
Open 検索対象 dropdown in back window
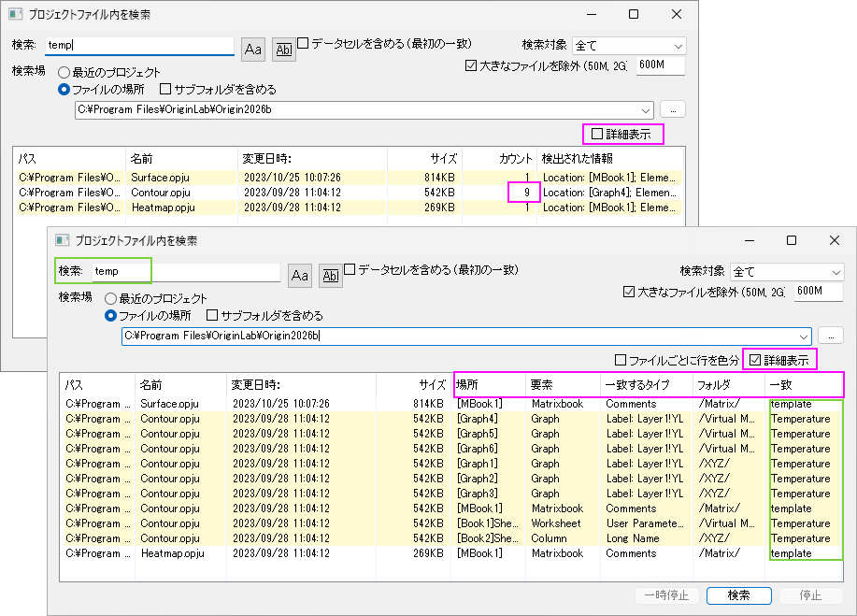coord(629,46)
